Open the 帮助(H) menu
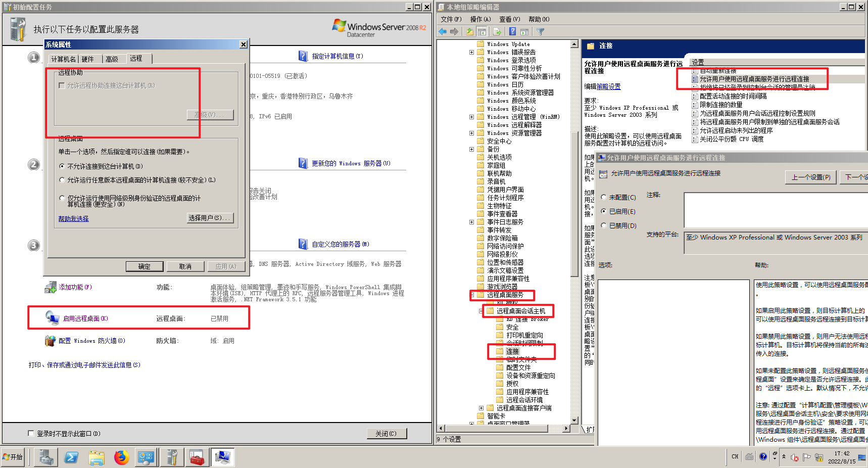Screen dimensions: 868x468 tap(539, 19)
